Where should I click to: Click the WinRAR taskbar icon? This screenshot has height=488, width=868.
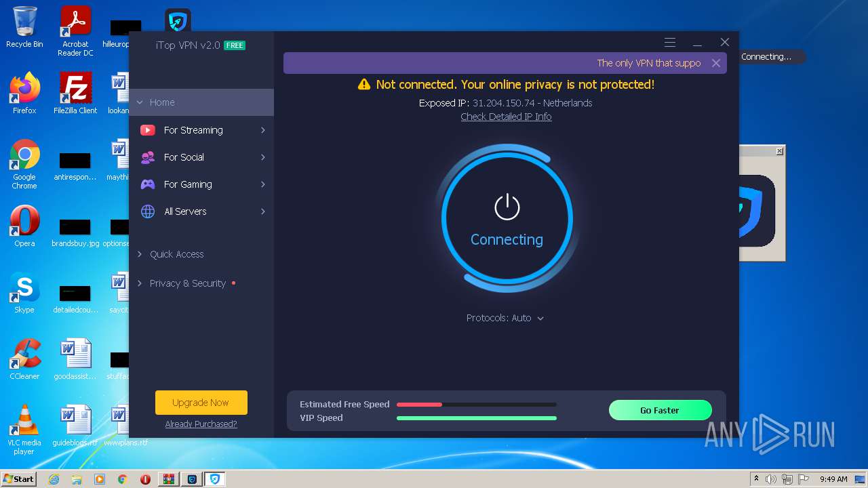169,479
